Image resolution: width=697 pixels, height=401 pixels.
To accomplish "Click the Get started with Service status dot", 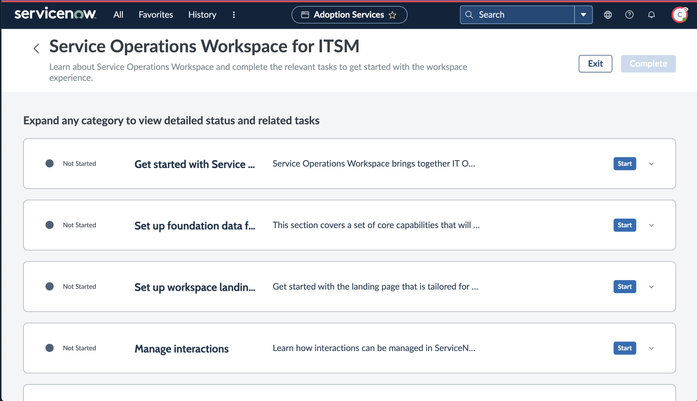I will click(50, 164).
